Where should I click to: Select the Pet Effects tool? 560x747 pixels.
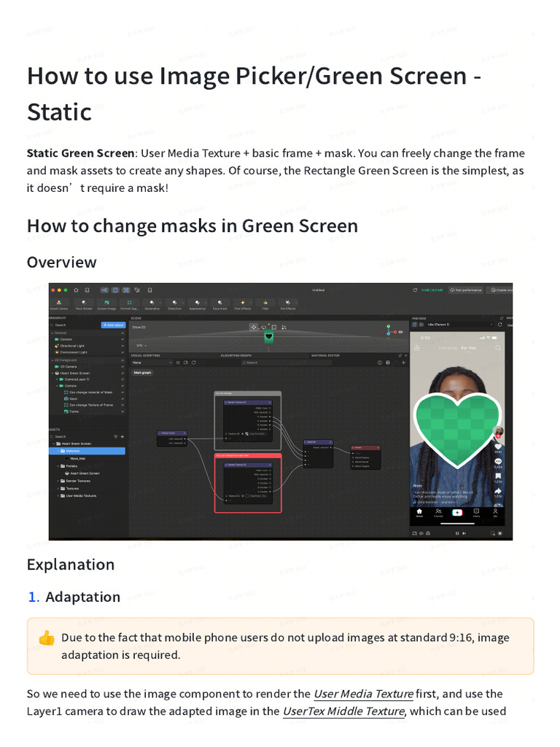point(287,305)
